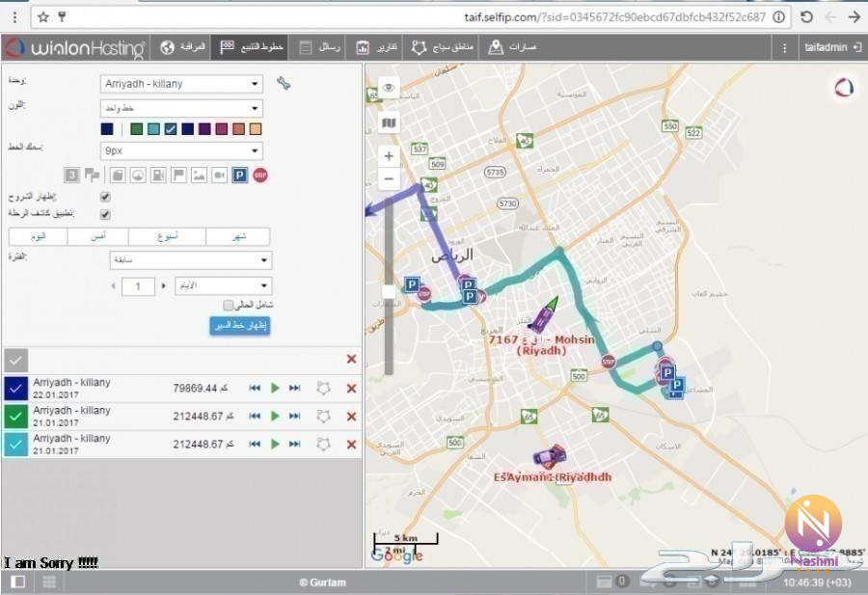Enable the checkbox above the blue button
The width and height of the screenshot is (868, 595).
(x=229, y=305)
